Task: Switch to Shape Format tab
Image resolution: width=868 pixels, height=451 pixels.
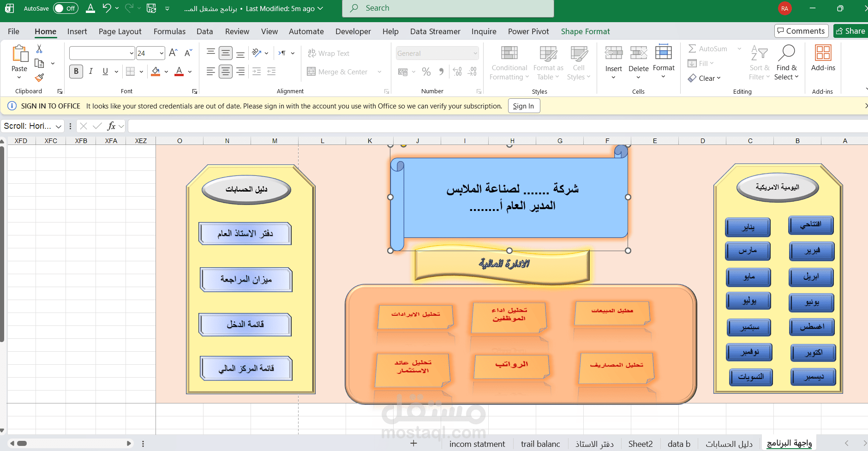Action: coord(585,31)
